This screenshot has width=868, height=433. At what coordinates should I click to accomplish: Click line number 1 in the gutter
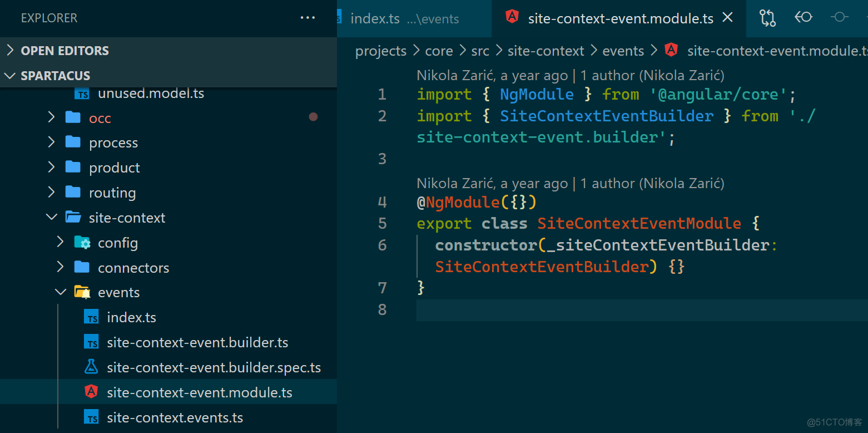(382, 95)
